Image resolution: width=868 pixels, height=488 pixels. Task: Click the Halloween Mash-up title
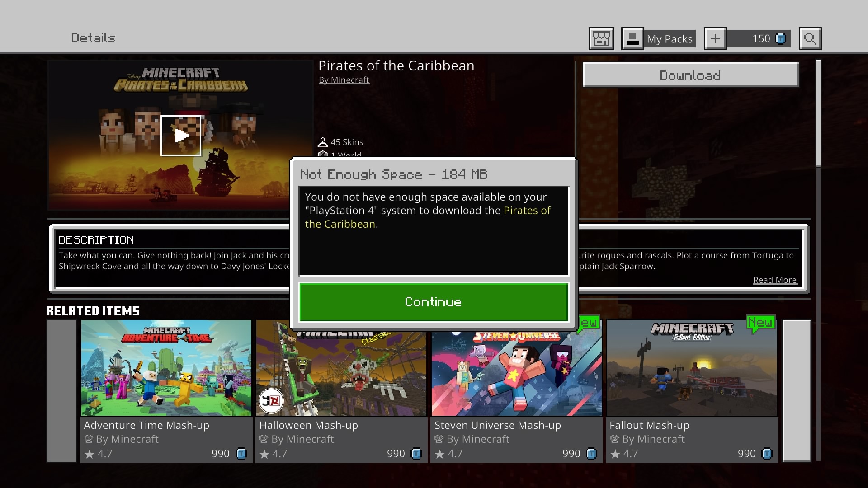click(x=309, y=425)
